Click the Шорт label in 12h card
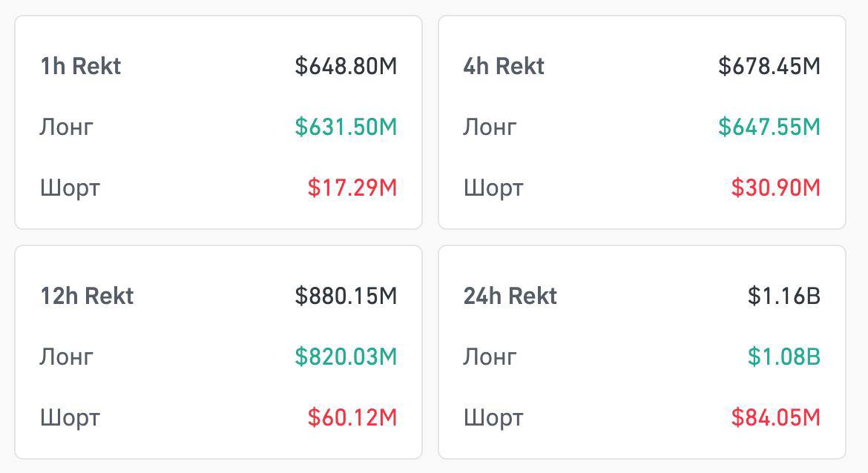This screenshot has height=473, width=868. [68, 417]
